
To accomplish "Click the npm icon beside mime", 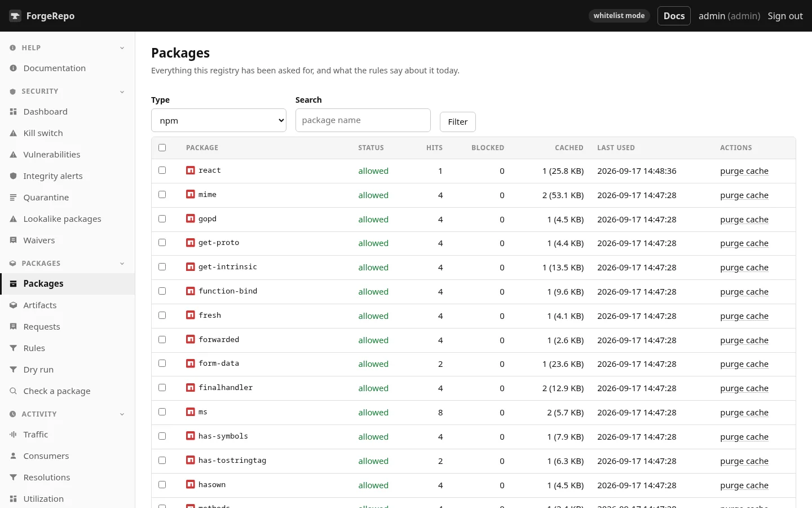I will pos(191,195).
